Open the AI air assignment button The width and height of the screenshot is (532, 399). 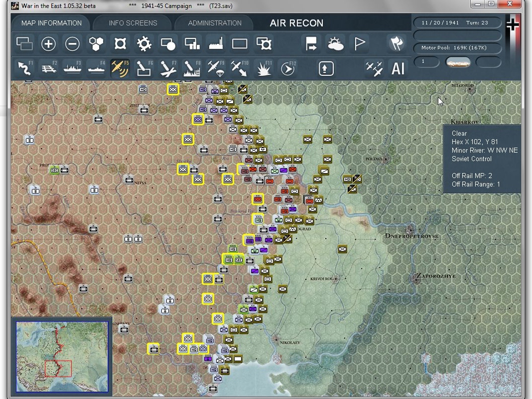point(398,68)
